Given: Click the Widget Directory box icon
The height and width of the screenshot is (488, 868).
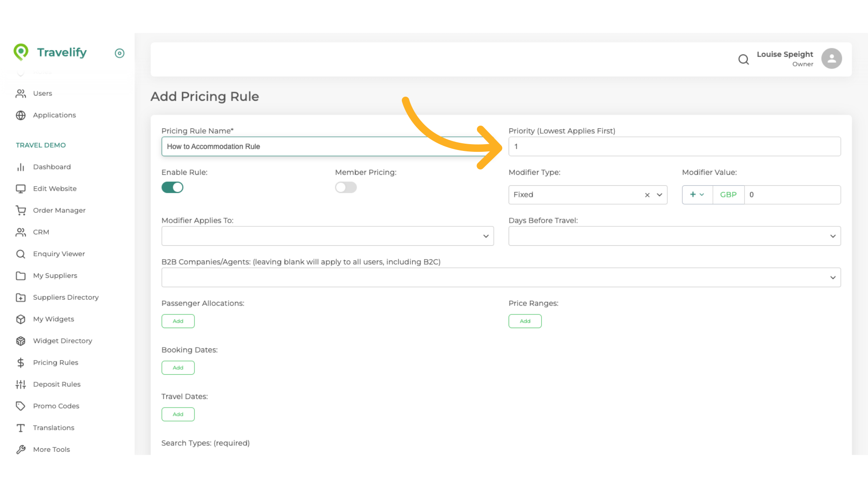Looking at the screenshot, I should tap(21, 341).
